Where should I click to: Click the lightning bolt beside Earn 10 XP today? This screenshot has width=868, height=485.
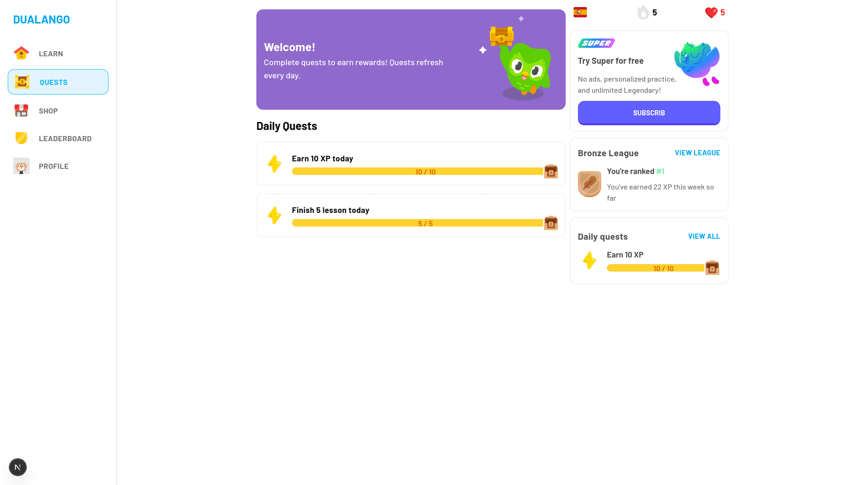pos(275,164)
